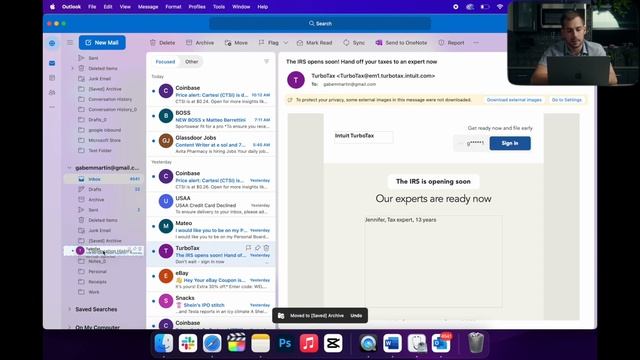Open the Message menu
Screen dimensions: 640x360
tap(148, 7)
